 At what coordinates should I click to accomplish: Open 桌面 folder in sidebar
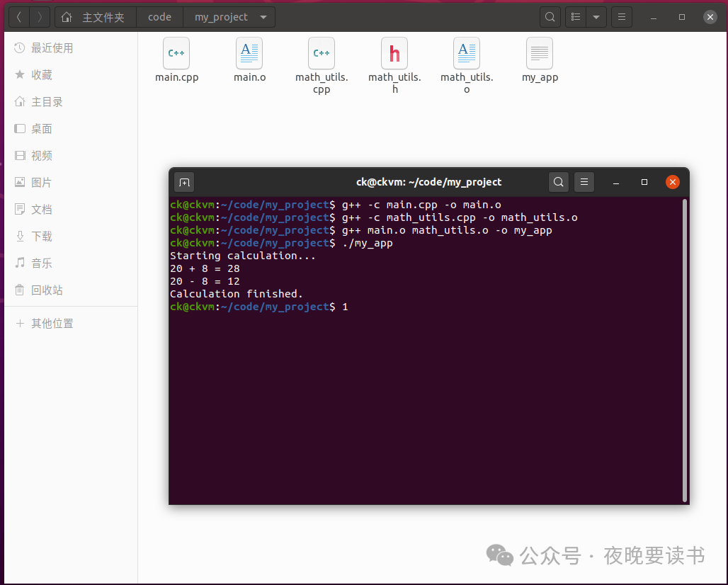click(71, 129)
